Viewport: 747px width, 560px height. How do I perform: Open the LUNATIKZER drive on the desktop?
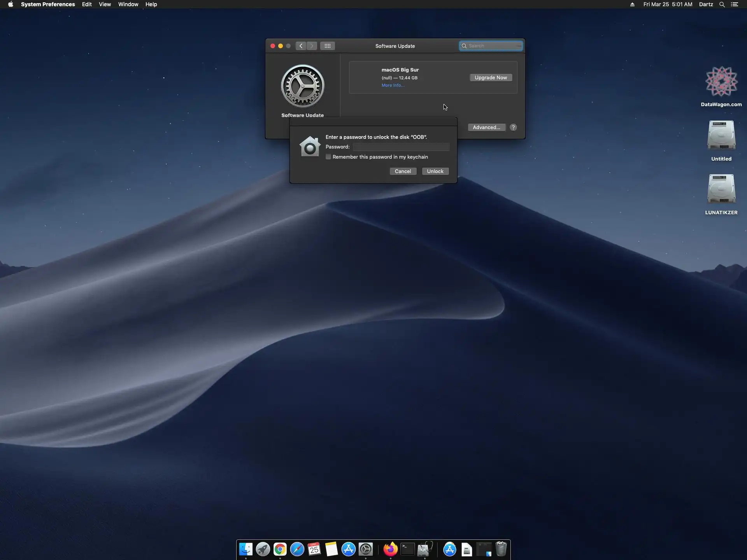(x=721, y=189)
